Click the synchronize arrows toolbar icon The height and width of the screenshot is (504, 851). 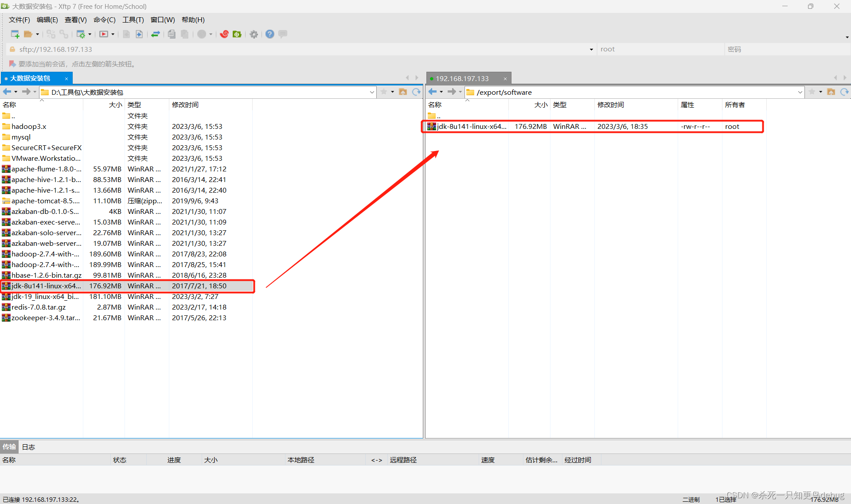pyautogui.click(x=156, y=34)
